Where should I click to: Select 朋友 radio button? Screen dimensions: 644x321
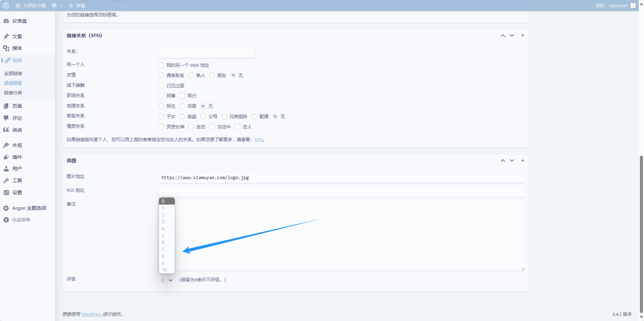tap(212, 75)
